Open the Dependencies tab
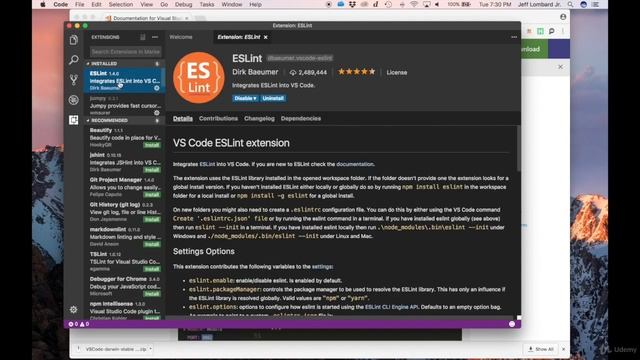640x360 pixels. click(301, 118)
